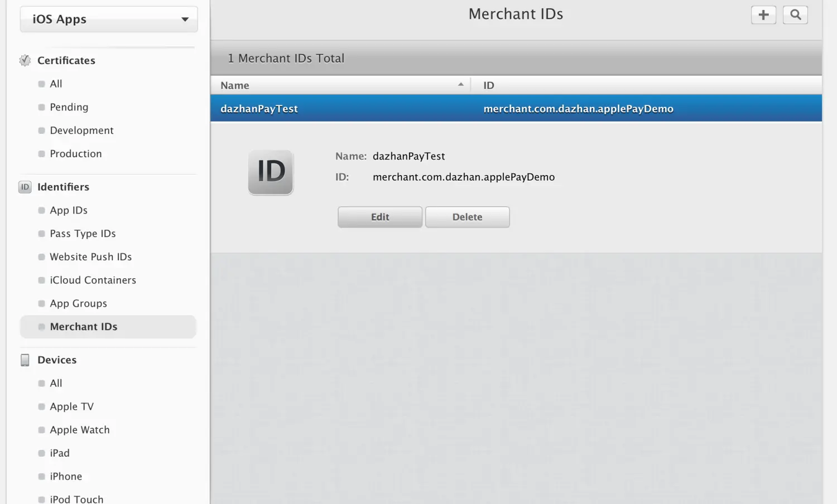Open the iOS Apps platform dropdown
Viewport: 837px width, 504px height.
(x=109, y=19)
